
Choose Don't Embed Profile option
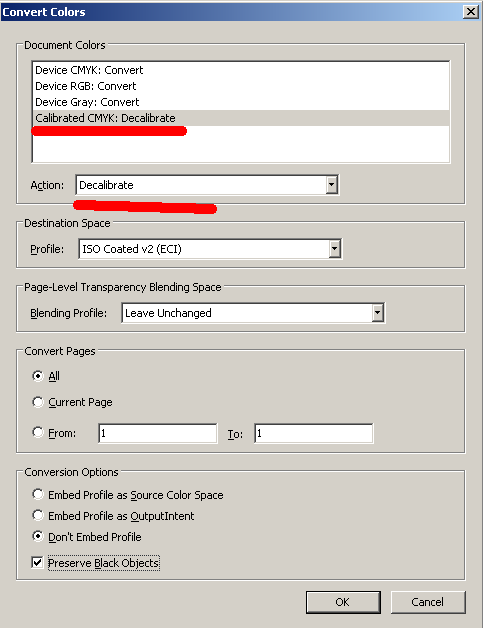click(38, 536)
